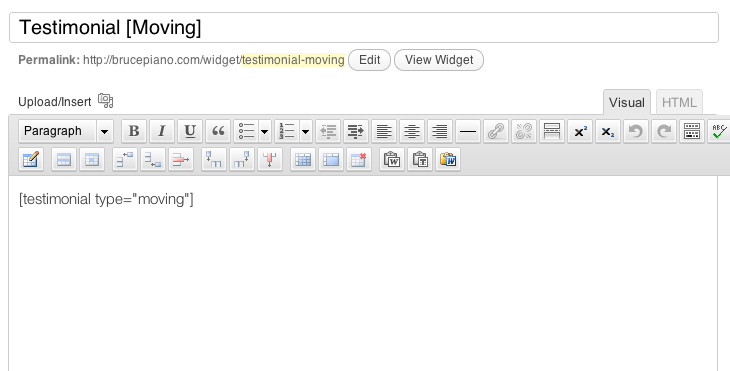Insert a blockquote
Viewport: 730px width, 371px height.
click(x=218, y=131)
